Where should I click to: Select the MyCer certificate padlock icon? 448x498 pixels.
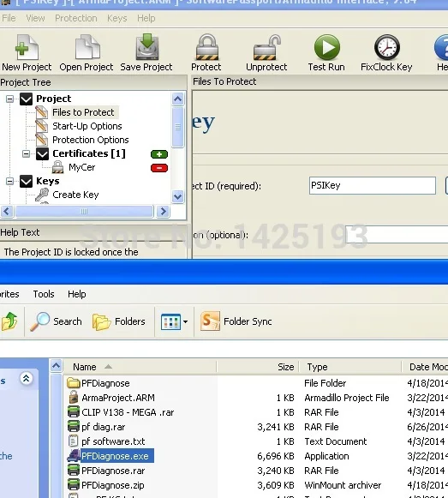click(57, 167)
